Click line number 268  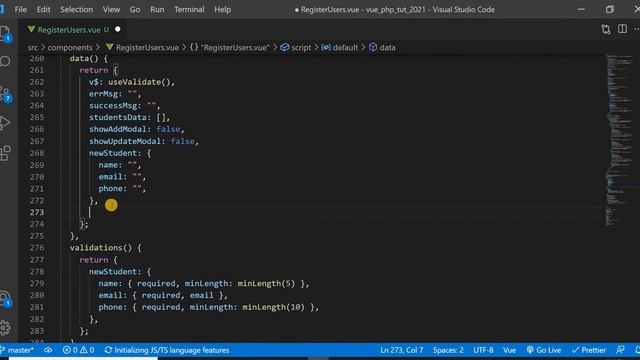pyautogui.click(x=37, y=153)
